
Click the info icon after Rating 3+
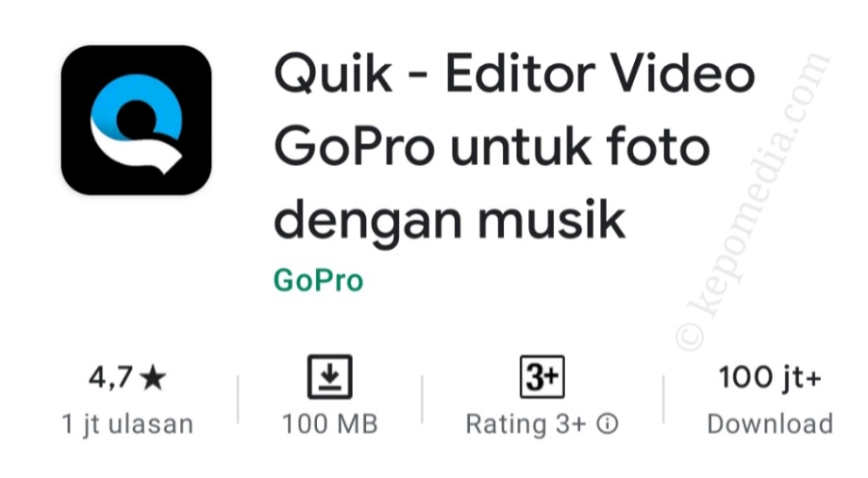608,424
